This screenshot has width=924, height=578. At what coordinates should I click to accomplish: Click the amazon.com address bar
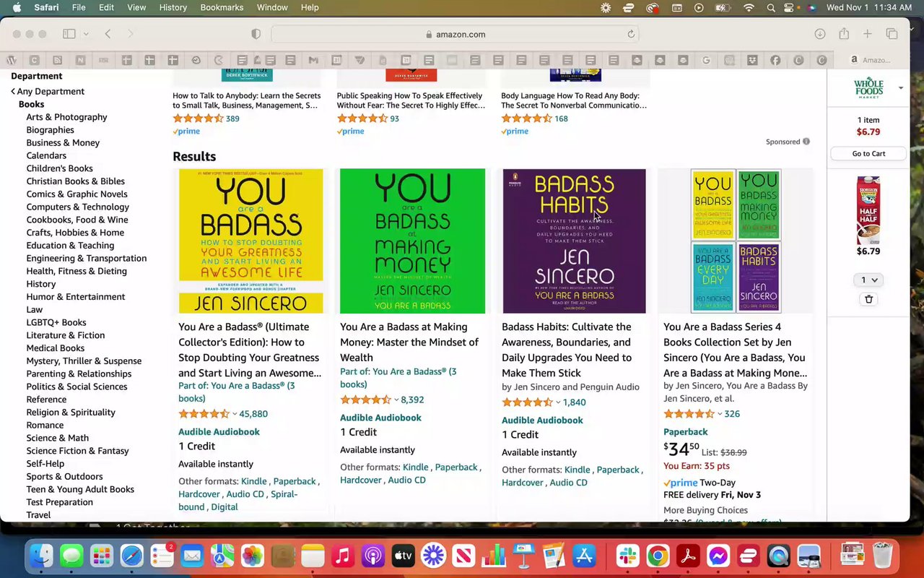click(x=455, y=34)
